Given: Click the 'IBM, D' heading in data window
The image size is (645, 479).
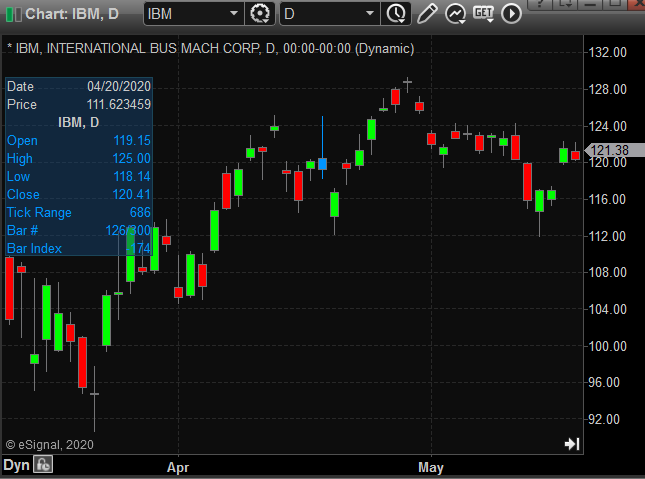Looking at the screenshot, I should coord(79,122).
